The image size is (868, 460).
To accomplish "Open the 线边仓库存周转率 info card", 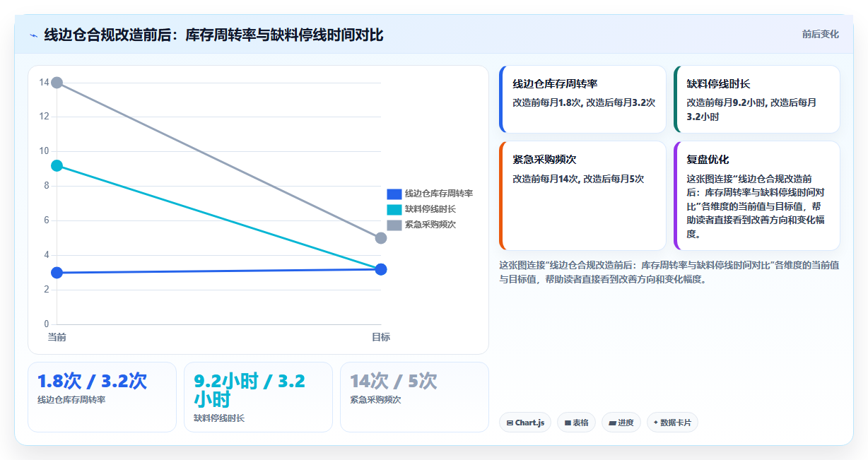I will point(582,99).
